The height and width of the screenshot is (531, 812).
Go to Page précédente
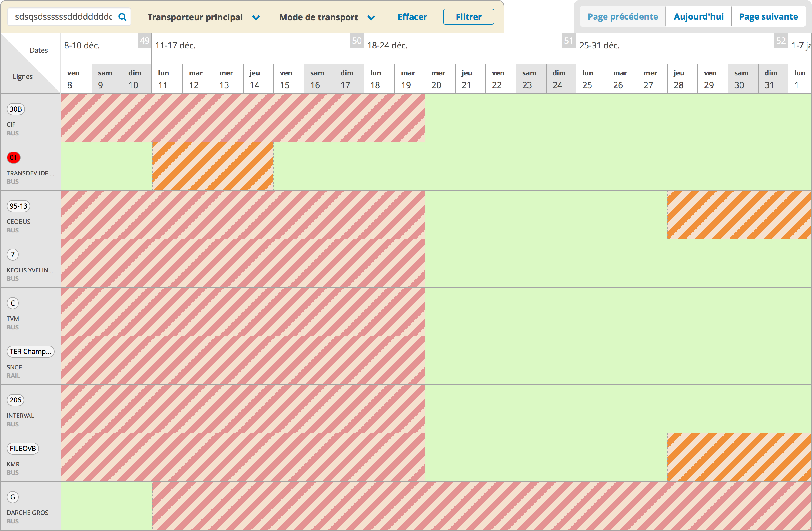(622, 17)
